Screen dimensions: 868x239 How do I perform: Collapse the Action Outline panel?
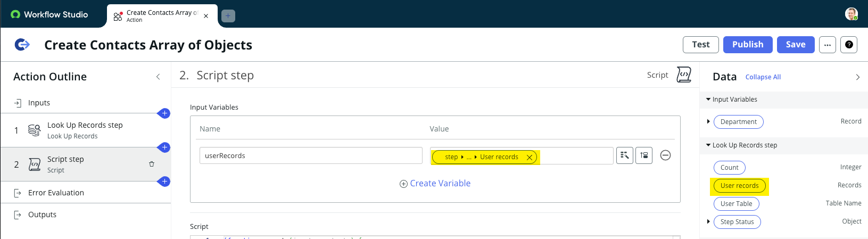[158, 77]
